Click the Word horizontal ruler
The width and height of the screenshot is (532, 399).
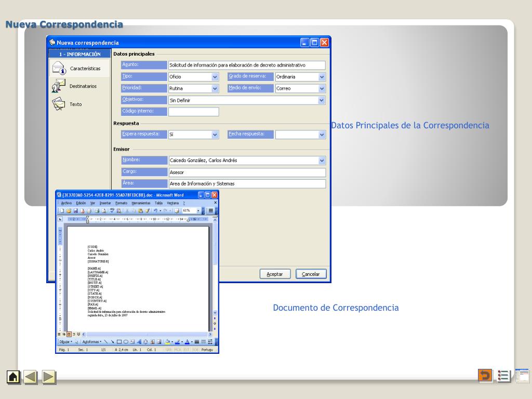(137, 219)
